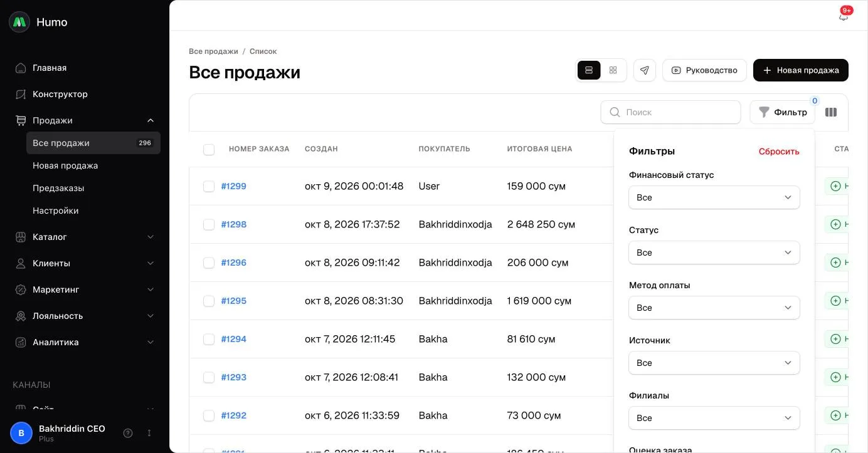Open the Метод оплаты dropdown

tap(714, 308)
